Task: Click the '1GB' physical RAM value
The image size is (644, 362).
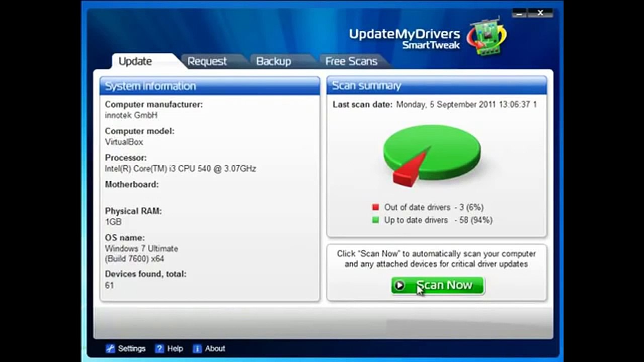Action: [113, 222]
